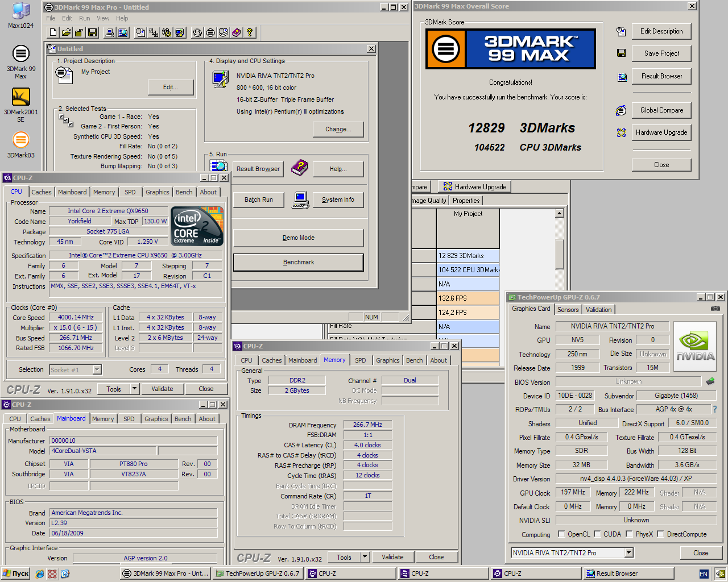Click the GPU-Z BIOS save chip icon
The width and height of the screenshot is (728, 582).
710,381
